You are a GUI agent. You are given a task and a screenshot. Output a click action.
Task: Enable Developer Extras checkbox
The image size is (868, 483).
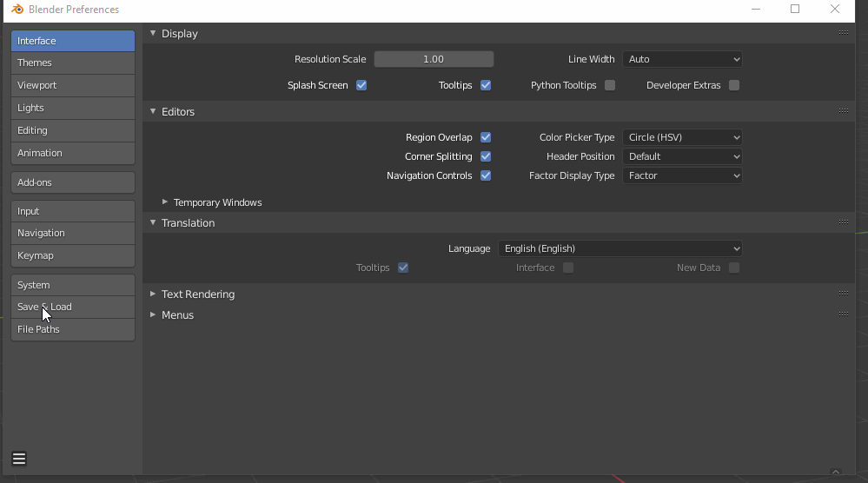point(734,85)
